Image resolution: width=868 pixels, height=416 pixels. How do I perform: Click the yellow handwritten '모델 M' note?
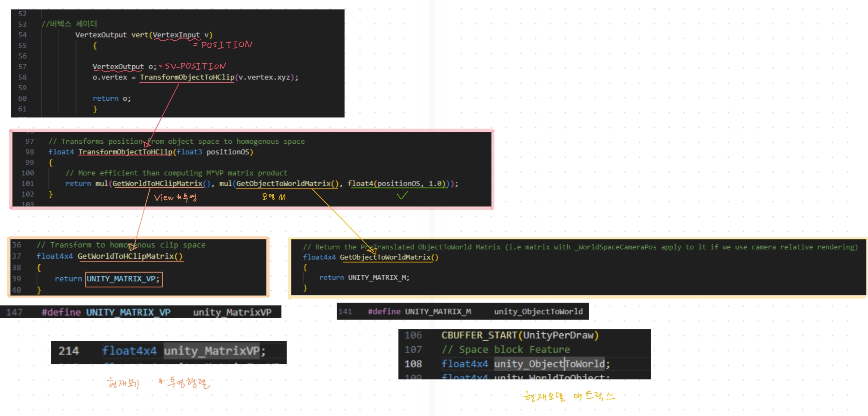(274, 197)
